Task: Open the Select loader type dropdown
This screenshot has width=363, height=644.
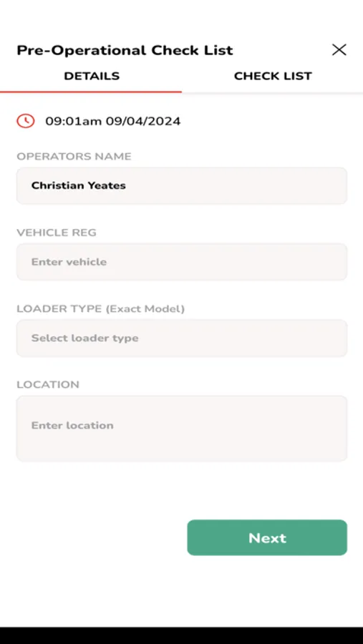Action: click(182, 338)
